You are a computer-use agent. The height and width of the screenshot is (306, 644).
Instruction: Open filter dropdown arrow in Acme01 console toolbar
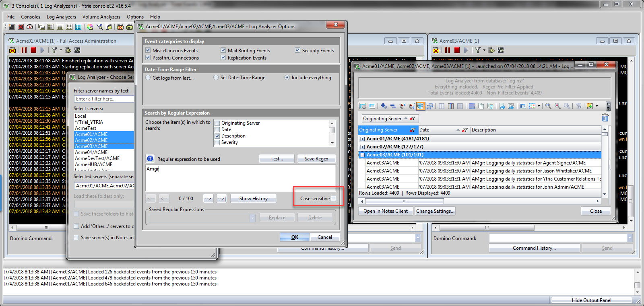click(x=61, y=50)
